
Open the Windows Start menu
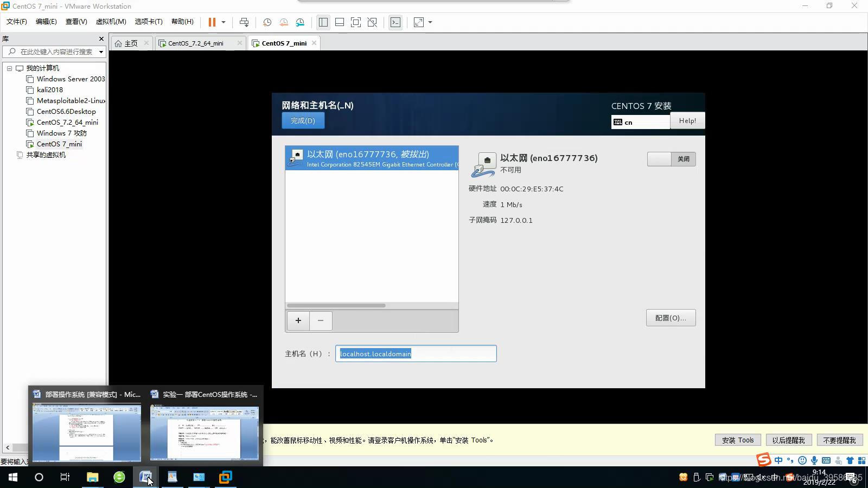pyautogui.click(x=13, y=477)
